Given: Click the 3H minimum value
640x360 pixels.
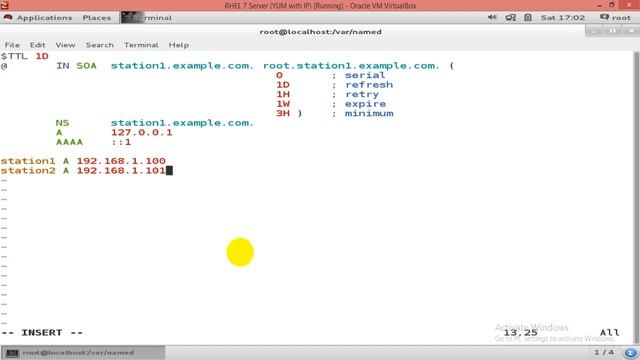Looking at the screenshot, I should 283,113.
